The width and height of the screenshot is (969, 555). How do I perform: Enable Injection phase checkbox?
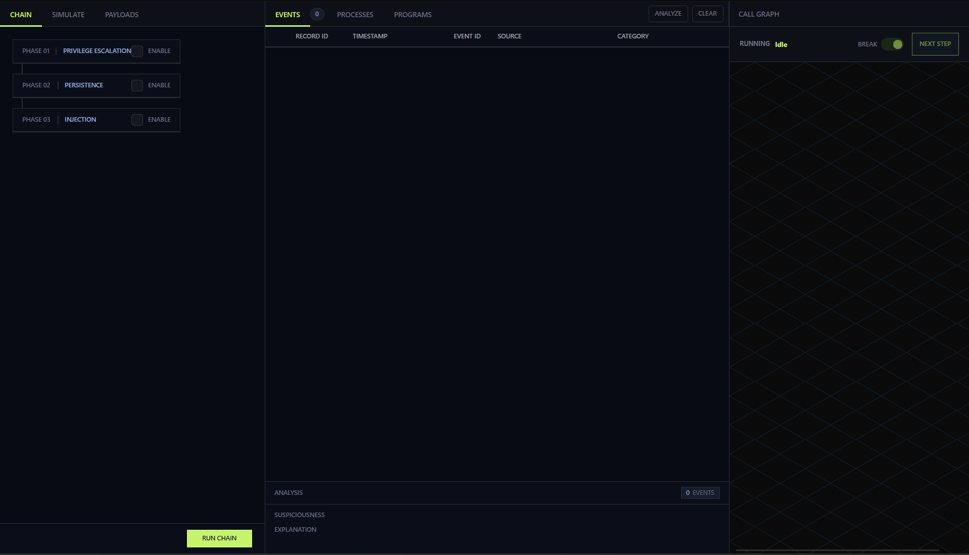137,120
